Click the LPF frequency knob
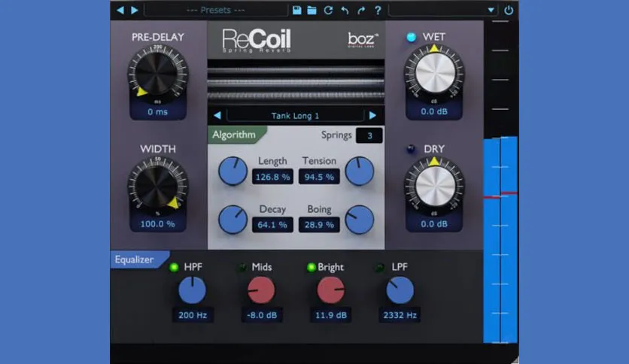The width and height of the screenshot is (629, 364). (x=400, y=290)
